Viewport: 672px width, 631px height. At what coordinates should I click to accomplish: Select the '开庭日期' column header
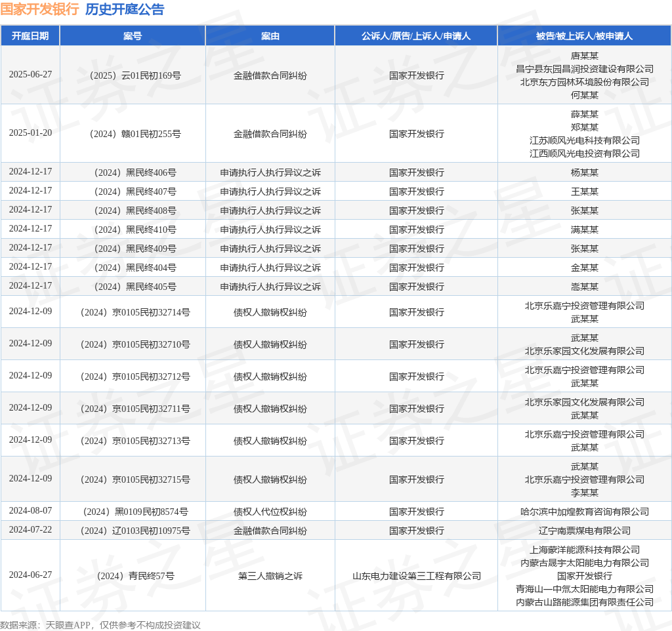click(30, 36)
